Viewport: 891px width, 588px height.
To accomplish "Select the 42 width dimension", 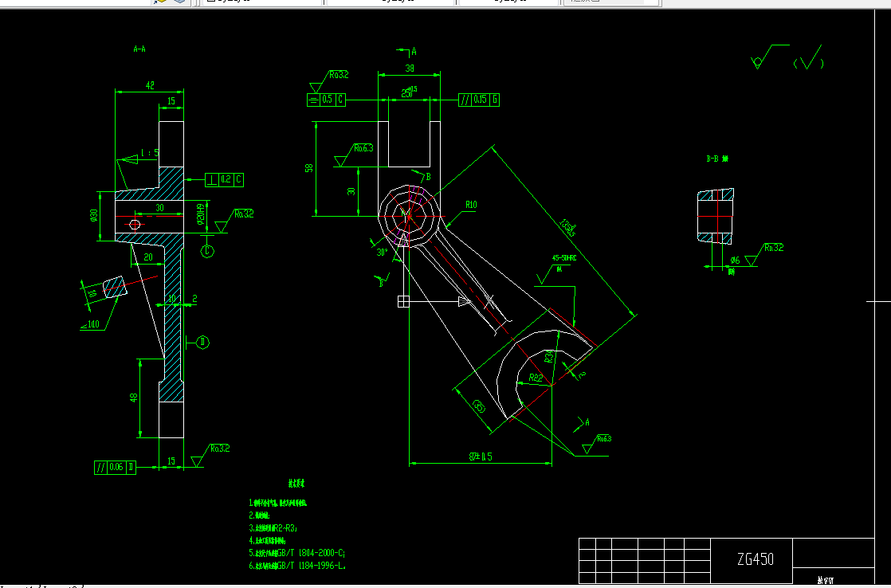I will 150,85.
